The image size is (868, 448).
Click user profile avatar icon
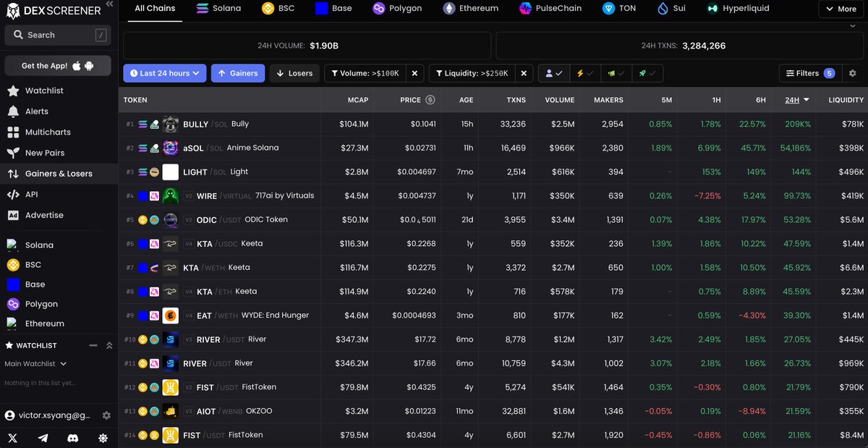(x=9, y=415)
